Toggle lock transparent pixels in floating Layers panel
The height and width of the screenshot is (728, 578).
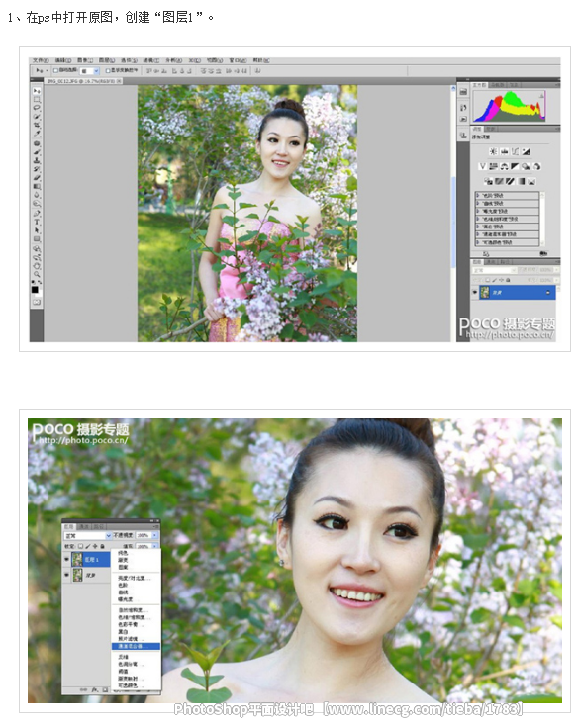(x=81, y=546)
